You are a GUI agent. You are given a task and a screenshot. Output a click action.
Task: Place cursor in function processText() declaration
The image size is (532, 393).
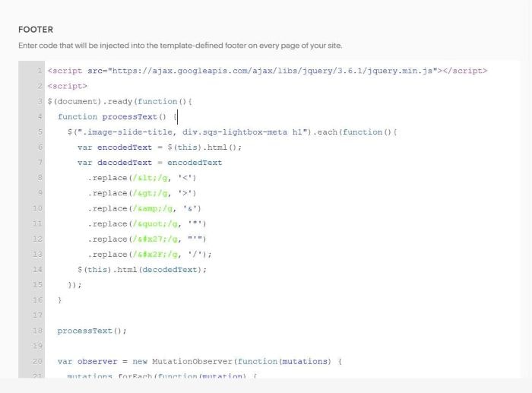tap(117, 116)
